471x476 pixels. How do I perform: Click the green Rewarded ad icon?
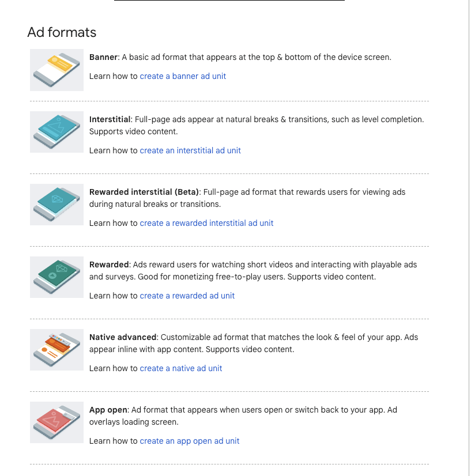(x=56, y=277)
